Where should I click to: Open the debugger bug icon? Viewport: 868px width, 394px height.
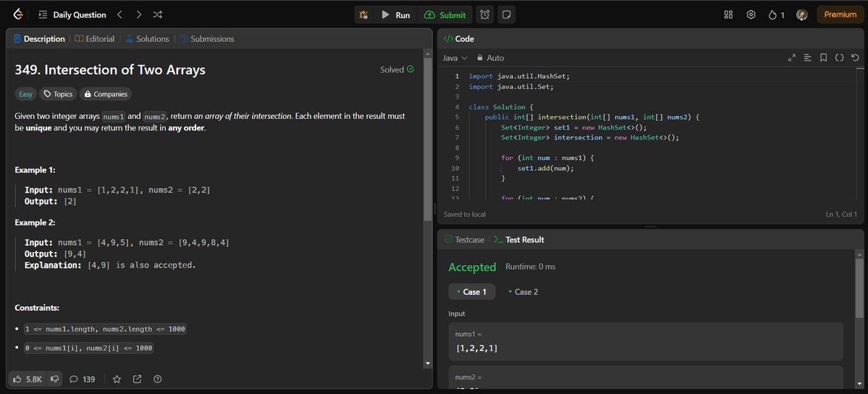click(363, 15)
